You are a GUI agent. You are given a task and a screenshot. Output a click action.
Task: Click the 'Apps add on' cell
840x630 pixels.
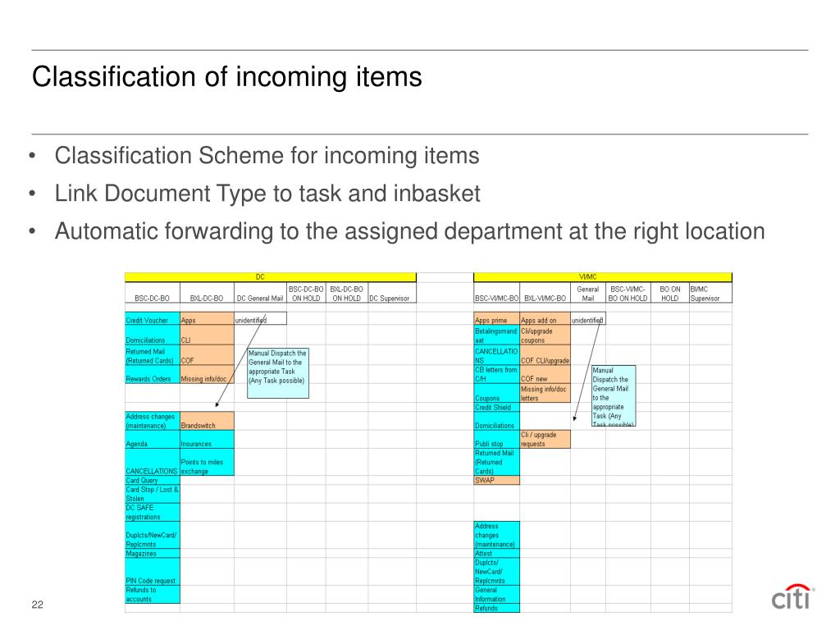[x=545, y=320]
